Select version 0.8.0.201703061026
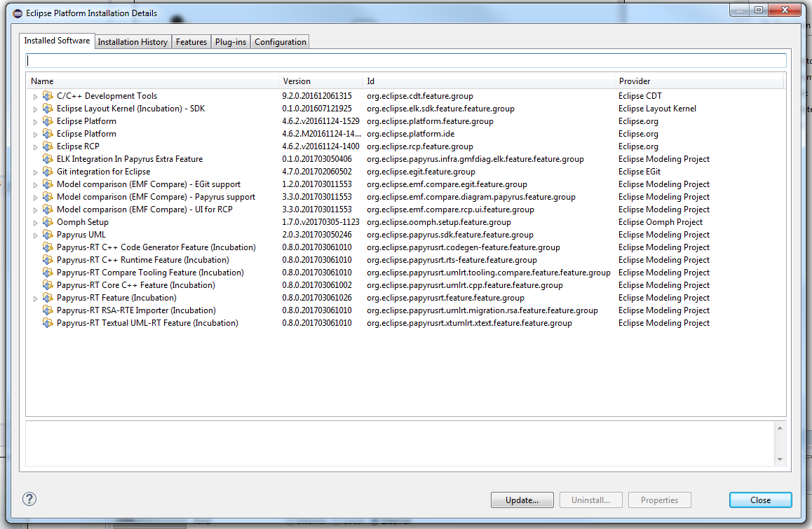 coord(317,298)
